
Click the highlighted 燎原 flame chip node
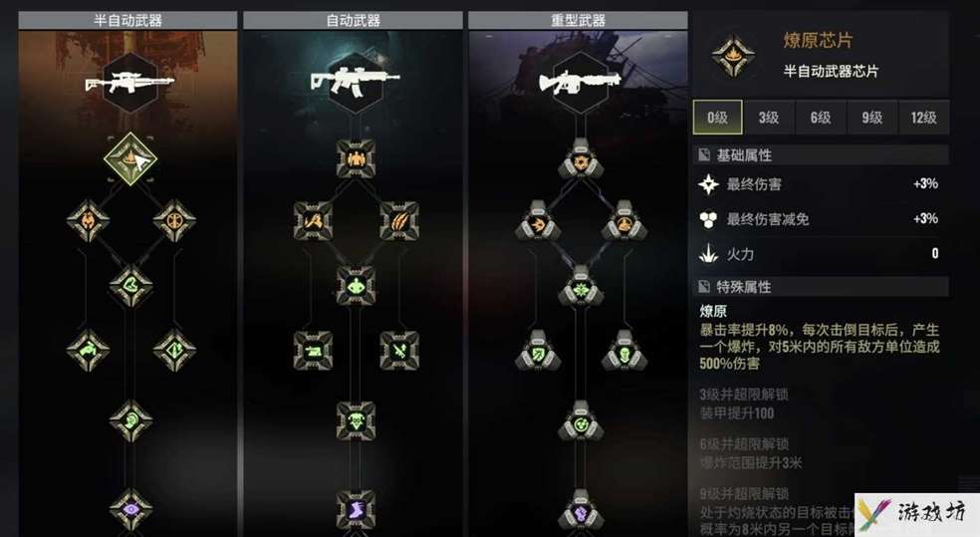coord(130,158)
